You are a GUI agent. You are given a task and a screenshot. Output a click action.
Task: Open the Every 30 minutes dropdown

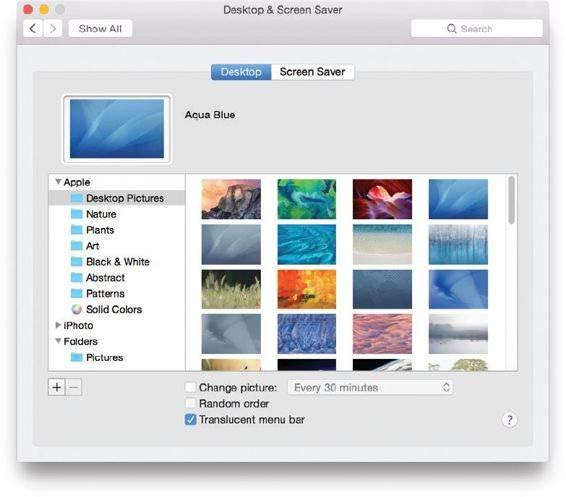pyautogui.click(x=370, y=387)
